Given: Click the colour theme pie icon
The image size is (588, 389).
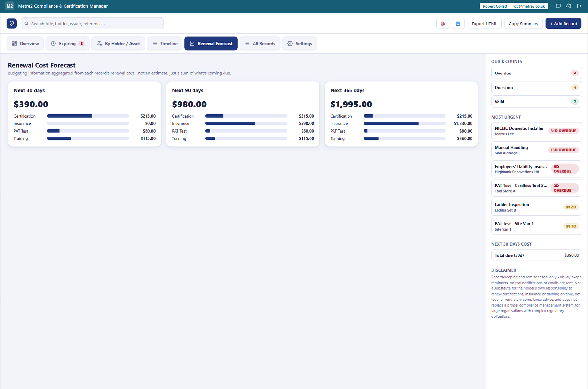Looking at the screenshot, I should [442, 24].
